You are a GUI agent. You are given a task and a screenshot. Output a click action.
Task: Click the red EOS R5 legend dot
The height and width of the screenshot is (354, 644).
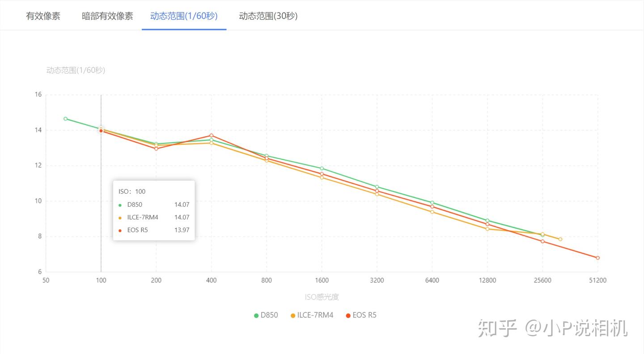pyautogui.click(x=348, y=316)
